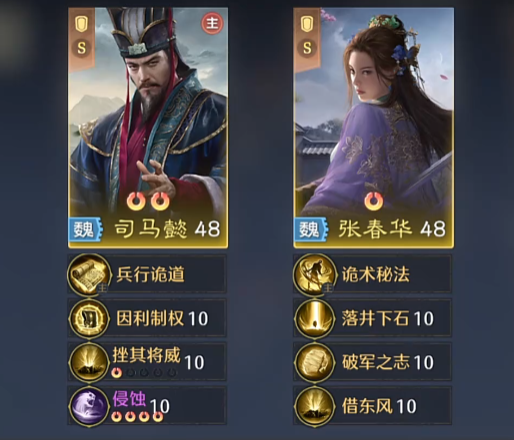Click the flame star row under 侵蚀
This screenshot has height=440, width=514.
[137, 416]
